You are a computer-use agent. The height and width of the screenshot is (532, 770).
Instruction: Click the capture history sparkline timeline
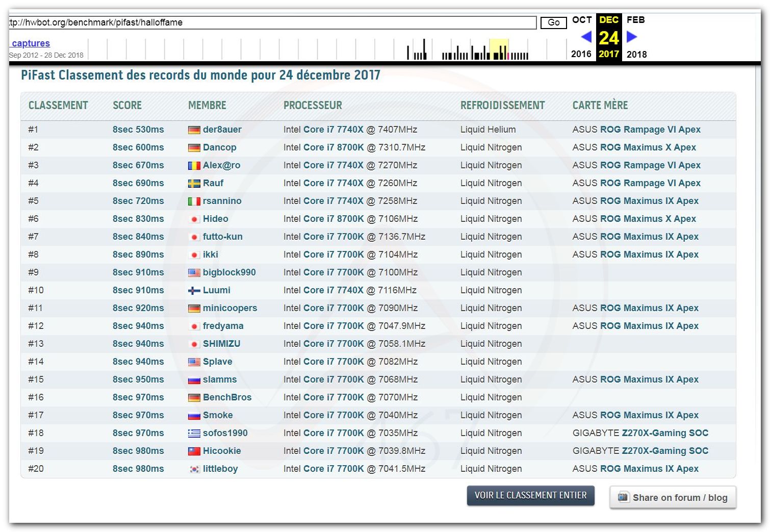[326, 49]
